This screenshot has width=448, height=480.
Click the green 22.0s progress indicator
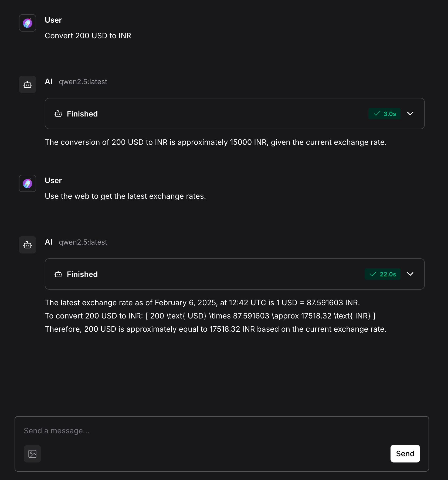[x=382, y=274]
